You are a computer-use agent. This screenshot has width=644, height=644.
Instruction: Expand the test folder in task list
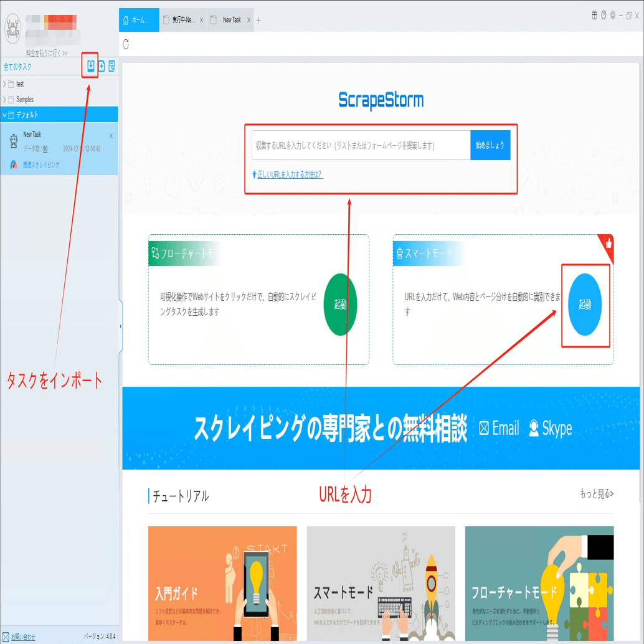tap(4, 84)
